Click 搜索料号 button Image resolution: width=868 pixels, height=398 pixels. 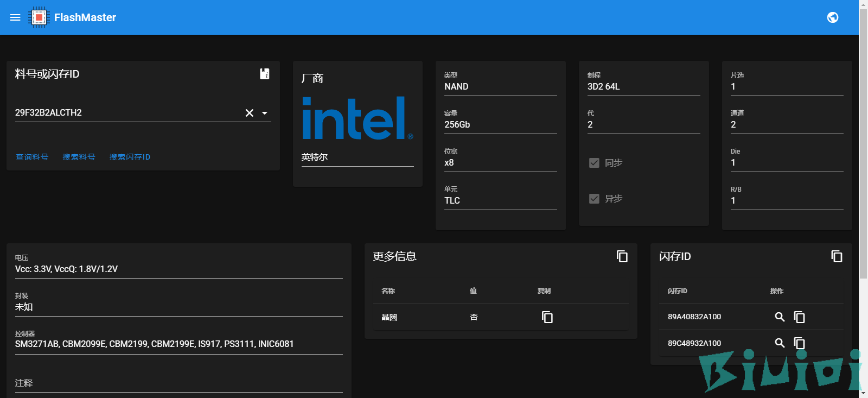click(x=79, y=157)
